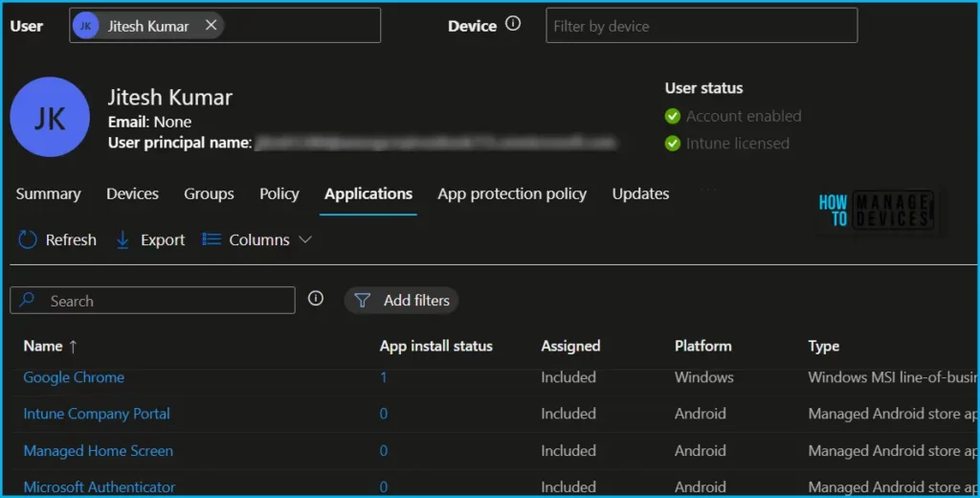Click Included in the Google Chrome row
The width and height of the screenshot is (980, 498).
(x=568, y=377)
